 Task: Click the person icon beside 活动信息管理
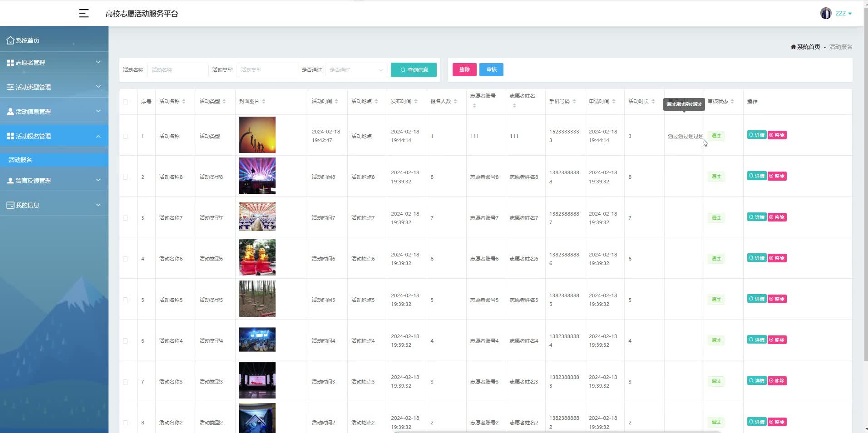10,112
